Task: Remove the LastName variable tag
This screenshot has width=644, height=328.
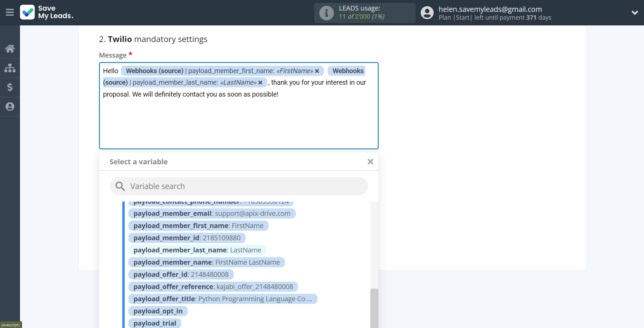Action: (260, 83)
